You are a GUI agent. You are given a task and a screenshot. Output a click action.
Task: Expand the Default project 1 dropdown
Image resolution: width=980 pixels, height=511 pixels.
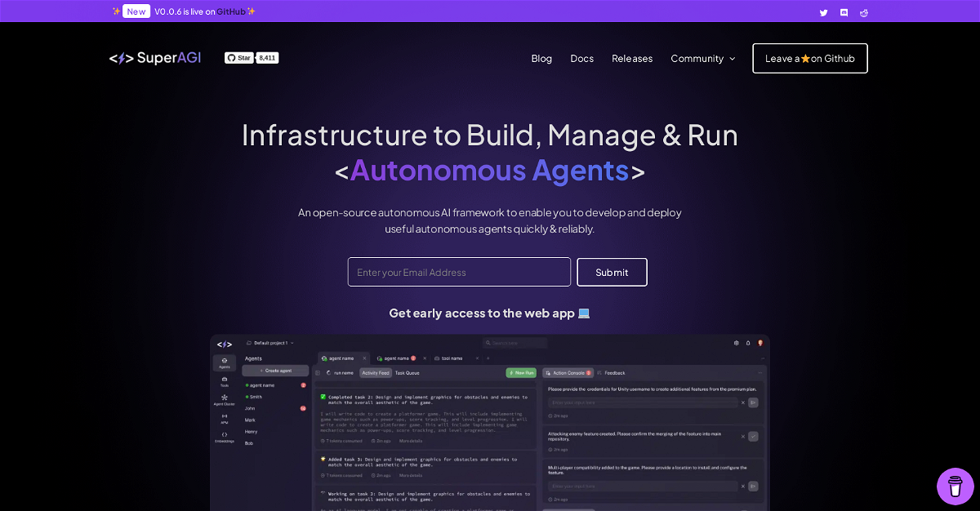[269, 343]
